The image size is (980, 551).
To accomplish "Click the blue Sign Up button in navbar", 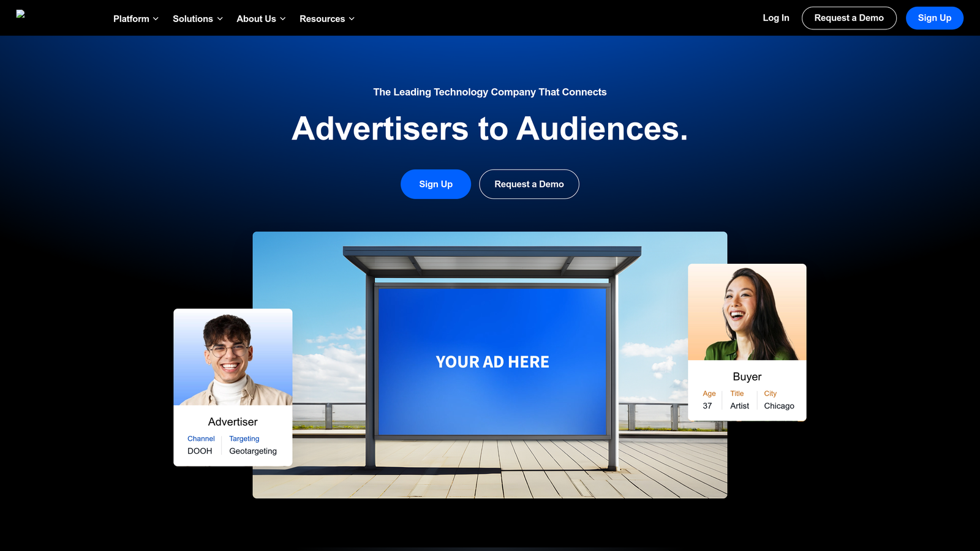I will (x=934, y=18).
